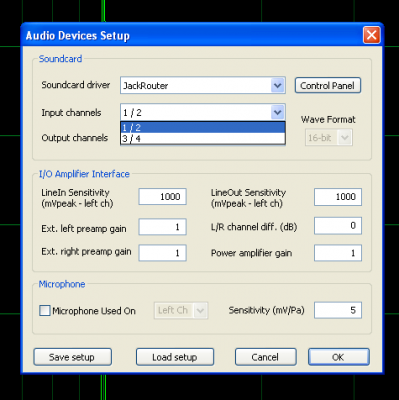Click the Ext. right preamp gain field
Image resolution: width=399 pixels, height=400 pixels.
coord(163,253)
